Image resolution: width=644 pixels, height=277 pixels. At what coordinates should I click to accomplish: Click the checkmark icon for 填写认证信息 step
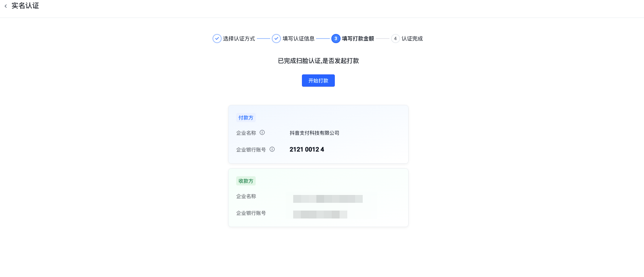point(276,39)
